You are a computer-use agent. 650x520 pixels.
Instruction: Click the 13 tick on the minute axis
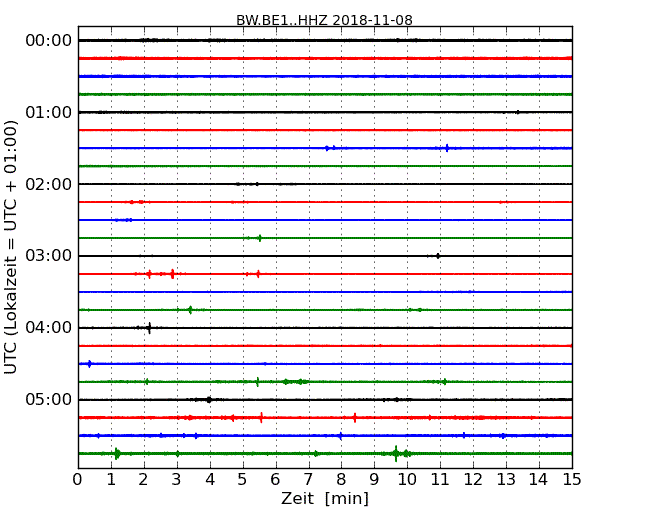pyautogui.click(x=506, y=480)
